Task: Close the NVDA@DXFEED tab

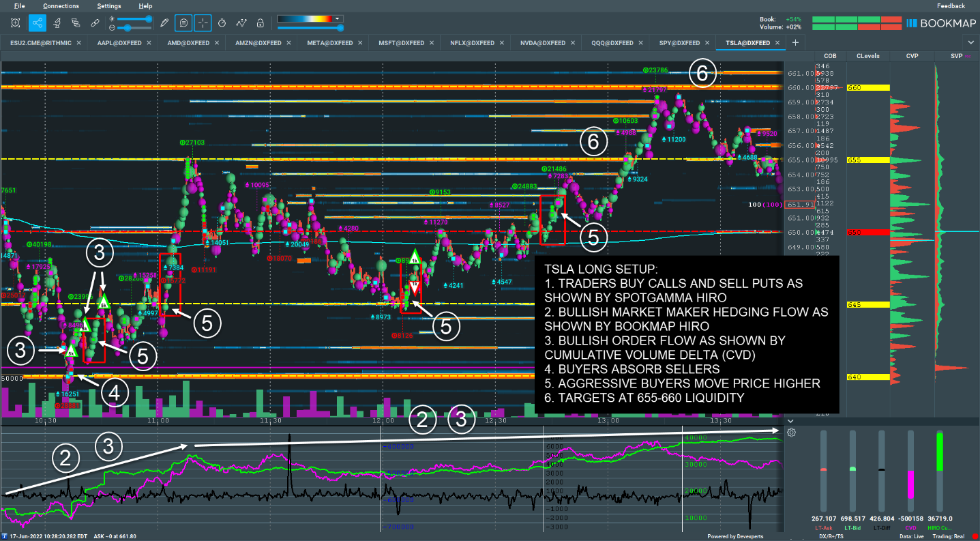Action: click(x=573, y=42)
